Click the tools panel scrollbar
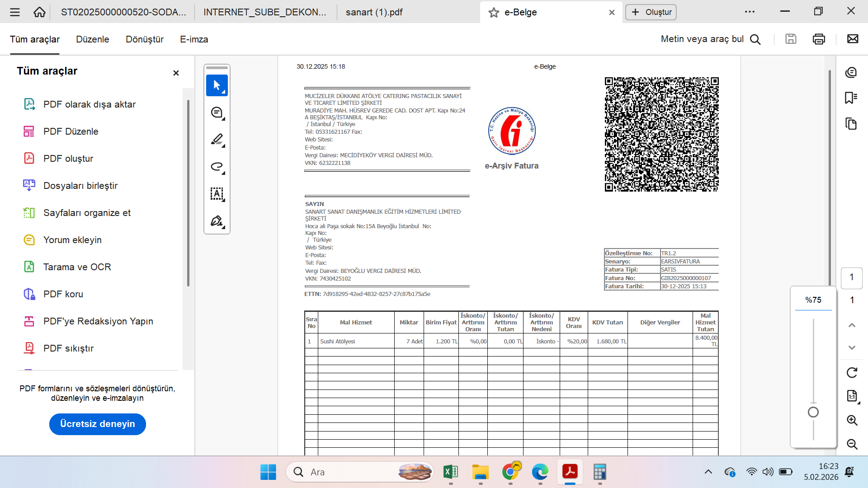This screenshot has width=868, height=488. [x=188, y=193]
